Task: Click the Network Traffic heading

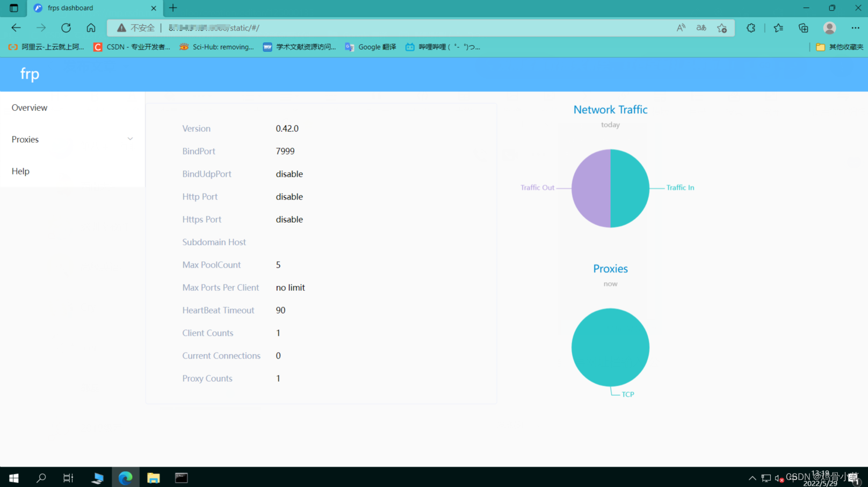Action: tap(610, 110)
